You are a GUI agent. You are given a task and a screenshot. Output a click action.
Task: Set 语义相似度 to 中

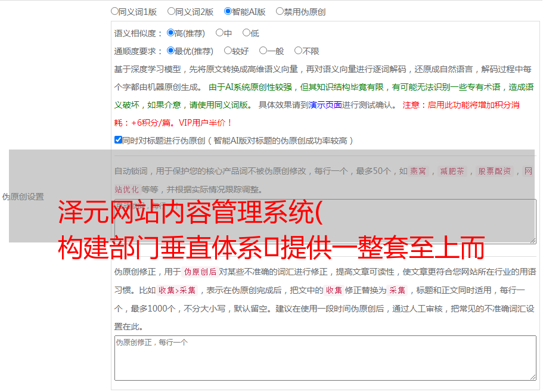219,33
